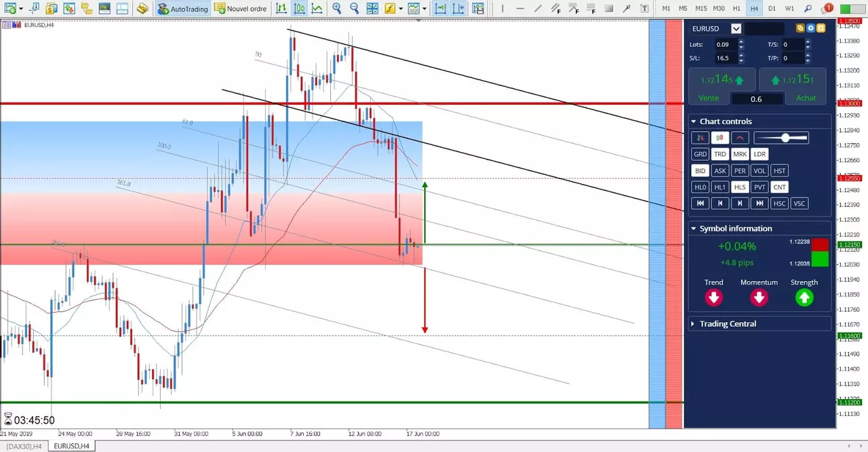Zoom out on the chart
The height and width of the screenshot is (452, 868).
coord(354,8)
